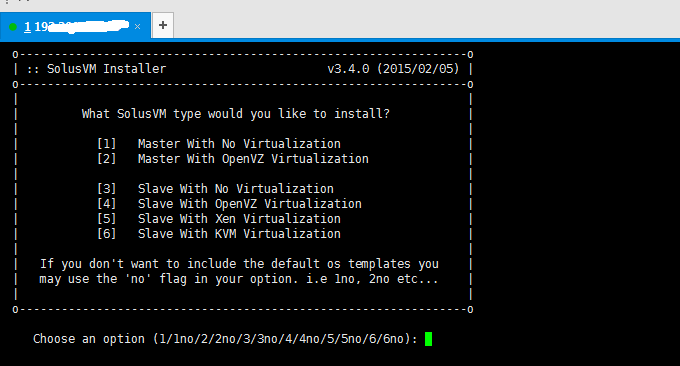Screen dimensions: 680x366
Task: Click the green terminal cursor after the prompt
Action: (428, 339)
